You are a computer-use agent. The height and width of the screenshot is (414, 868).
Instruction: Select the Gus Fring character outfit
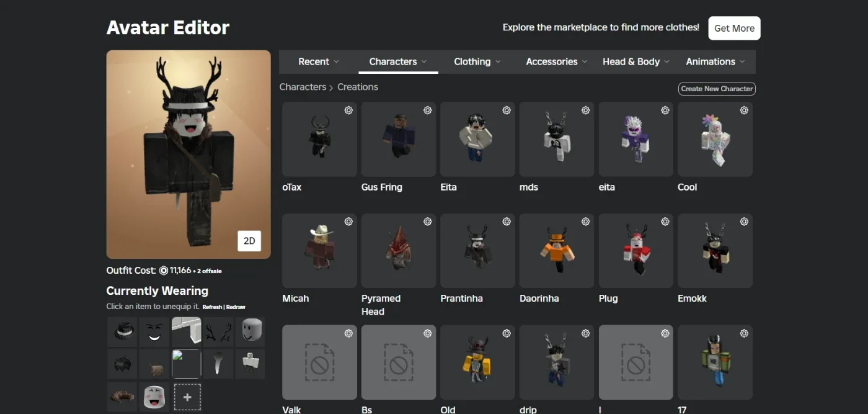[x=399, y=140]
